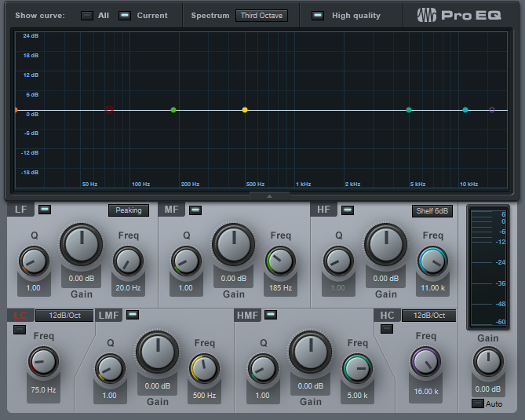Click the HF Freq 11.00 k field

[x=433, y=288]
